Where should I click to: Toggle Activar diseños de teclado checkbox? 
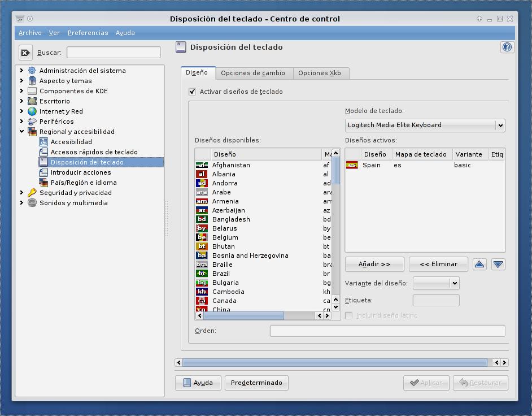click(193, 92)
